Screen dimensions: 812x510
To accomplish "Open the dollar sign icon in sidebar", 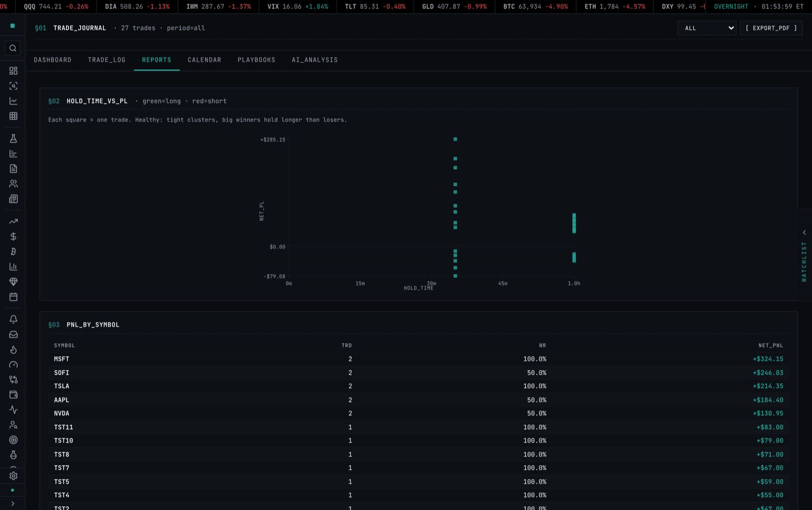I will tap(13, 236).
